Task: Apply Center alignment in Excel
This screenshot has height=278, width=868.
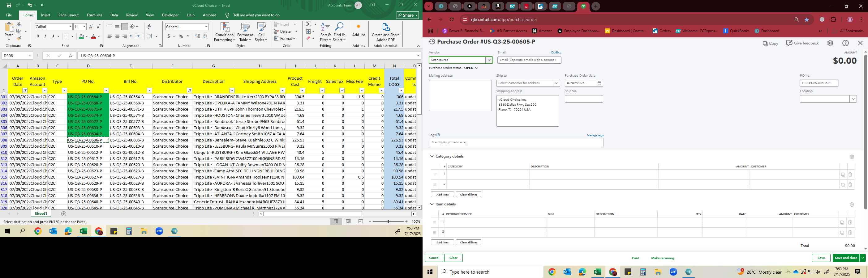Action: pos(117,36)
